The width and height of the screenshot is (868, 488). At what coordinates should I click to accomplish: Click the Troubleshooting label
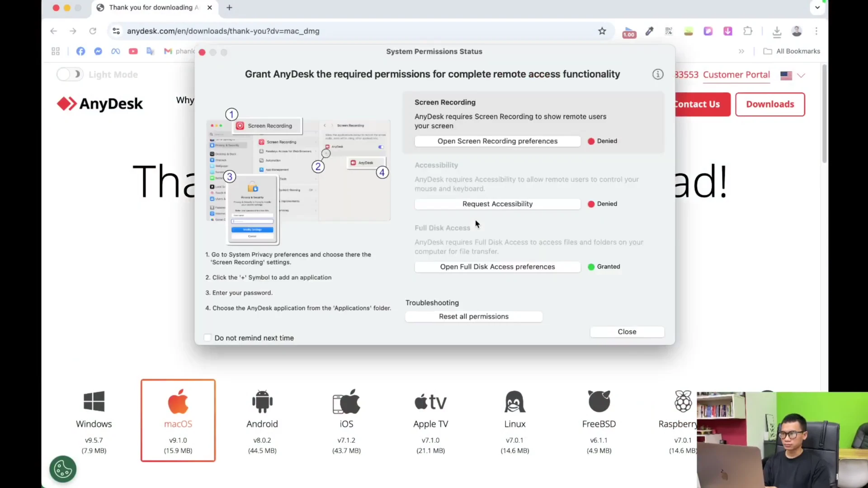432,303
